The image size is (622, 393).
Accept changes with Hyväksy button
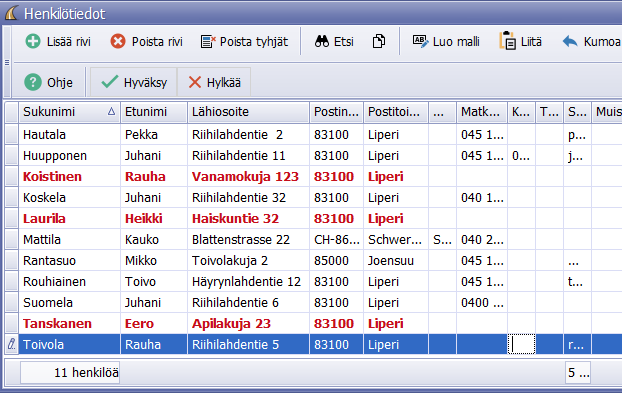click(x=134, y=82)
